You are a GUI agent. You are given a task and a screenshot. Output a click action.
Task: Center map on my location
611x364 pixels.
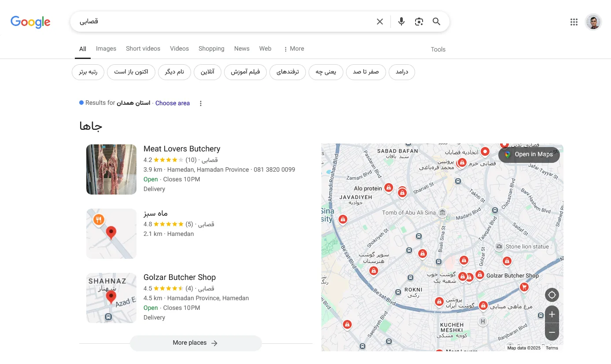click(552, 295)
